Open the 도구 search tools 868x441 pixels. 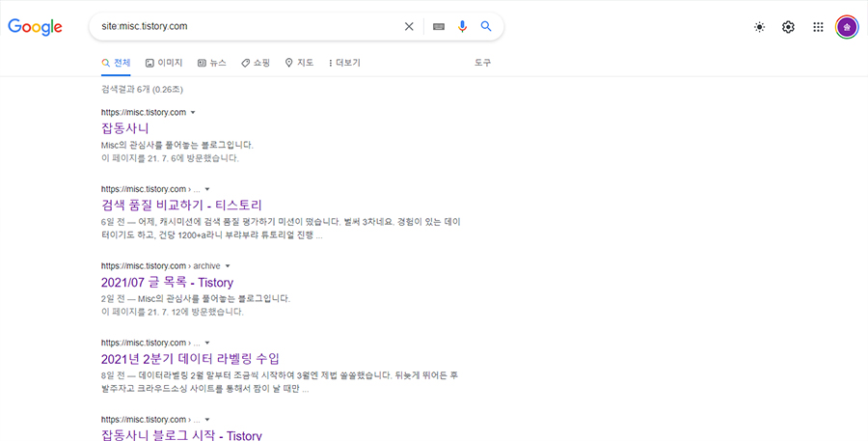tap(483, 63)
